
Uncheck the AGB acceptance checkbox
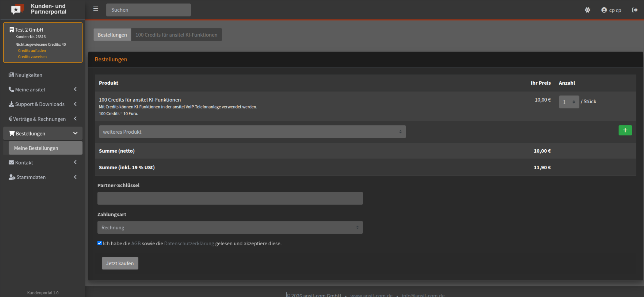tap(99, 243)
